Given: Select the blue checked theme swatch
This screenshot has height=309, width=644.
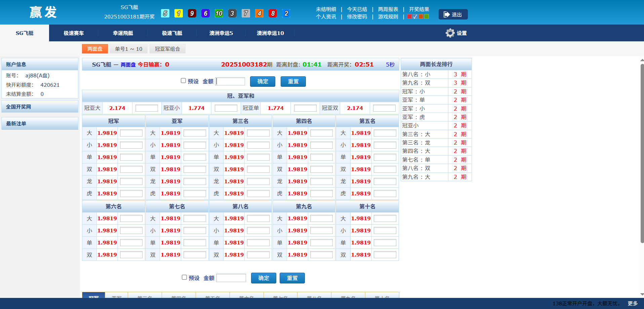Looking at the screenshot, I should pos(415,16).
